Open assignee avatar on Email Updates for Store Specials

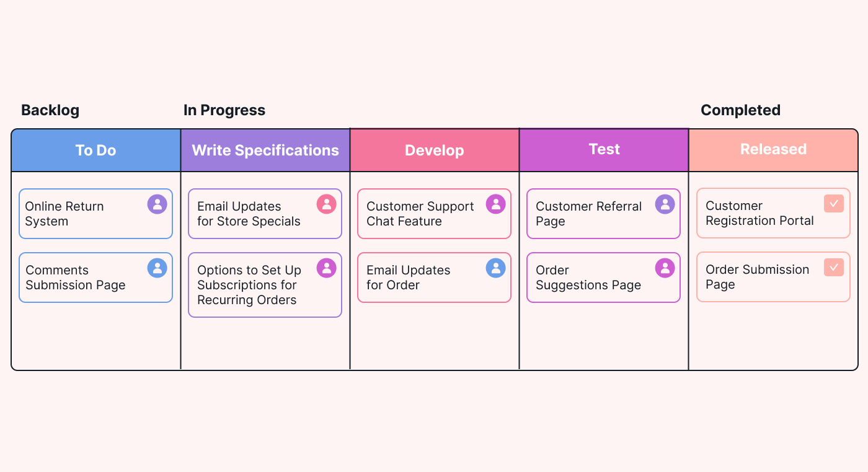click(x=326, y=204)
